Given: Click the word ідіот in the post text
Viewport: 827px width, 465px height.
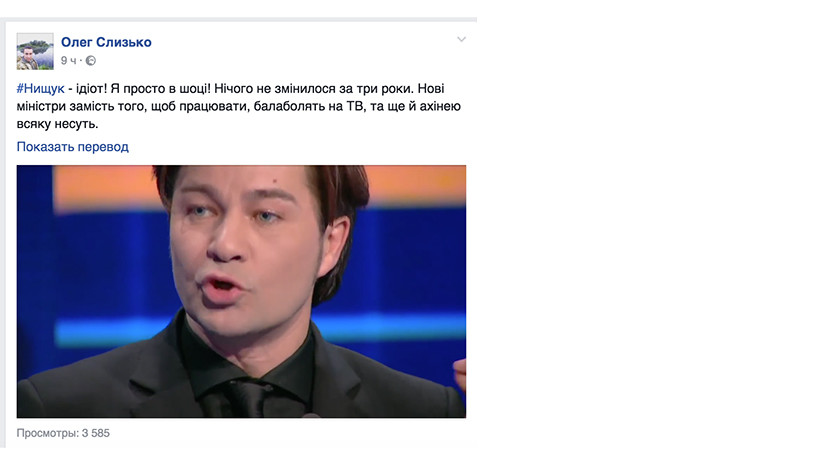Looking at the screenshot, I should (x=91, y=89).
